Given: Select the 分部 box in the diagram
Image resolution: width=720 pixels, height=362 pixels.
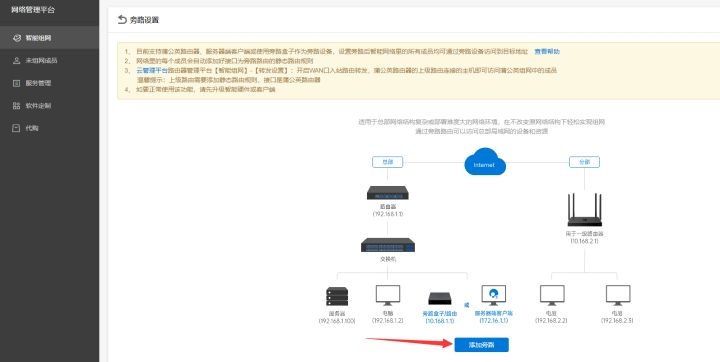Looking at the screenshot, I should click(x=584, y=162).
